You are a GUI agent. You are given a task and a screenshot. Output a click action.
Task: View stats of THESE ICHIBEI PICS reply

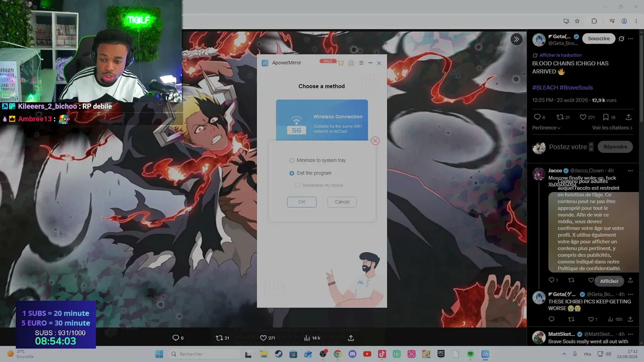615,319
